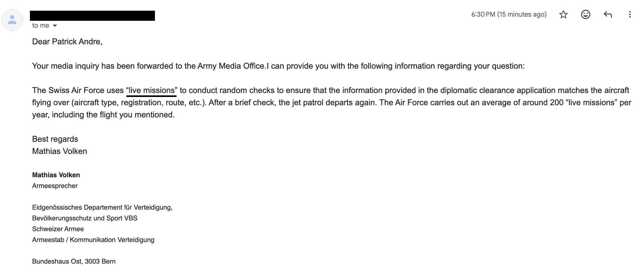Star this email message
The height and width of the screenshot is (272, 644).
pyautogui.click(x=563, y=14)
